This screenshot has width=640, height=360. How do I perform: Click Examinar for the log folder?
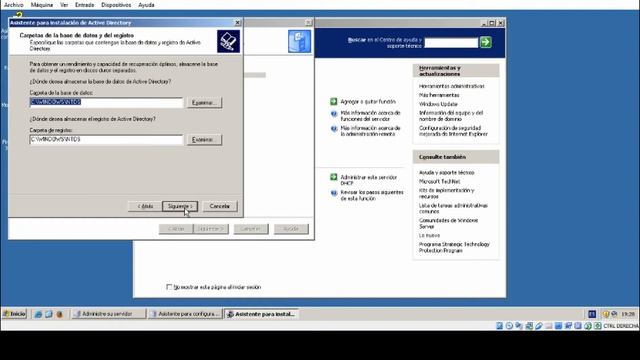click(x=204, y=140)
